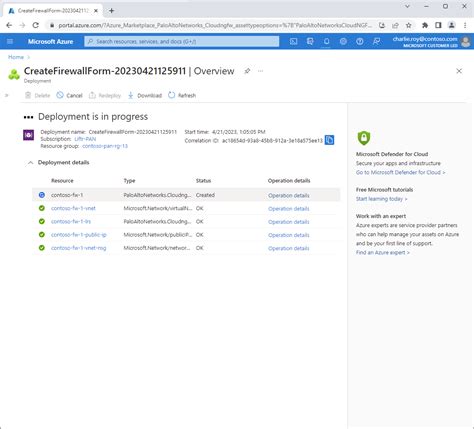
Task: Select the contoso-fw-1 row resource name
Action: [x=67, y=195]
